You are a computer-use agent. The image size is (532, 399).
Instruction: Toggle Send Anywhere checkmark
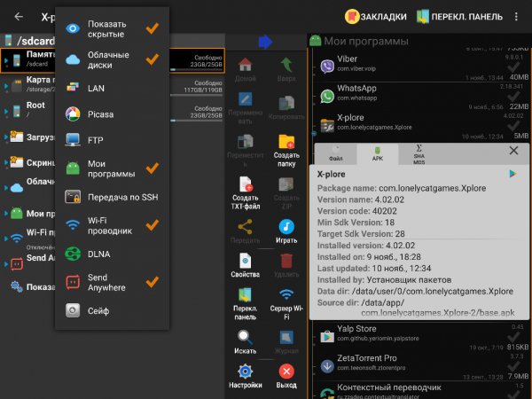click(x=153, y=282)
